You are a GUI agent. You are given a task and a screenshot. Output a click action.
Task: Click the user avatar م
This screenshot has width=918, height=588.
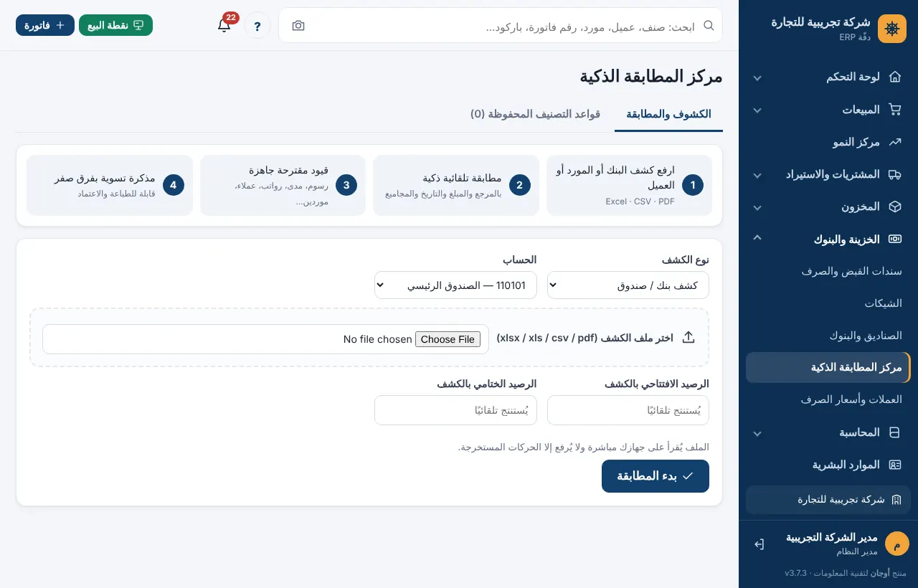click(896, 544)
